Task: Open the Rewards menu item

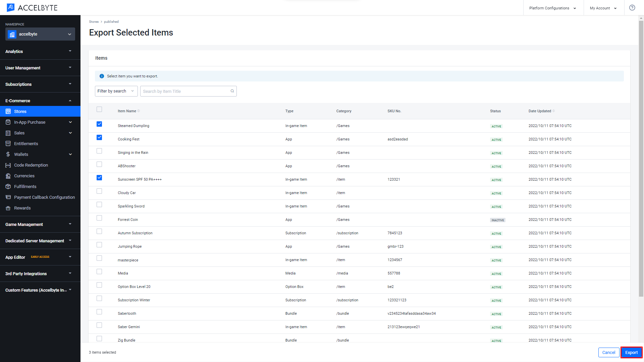Action: click(x=40, y=208)
